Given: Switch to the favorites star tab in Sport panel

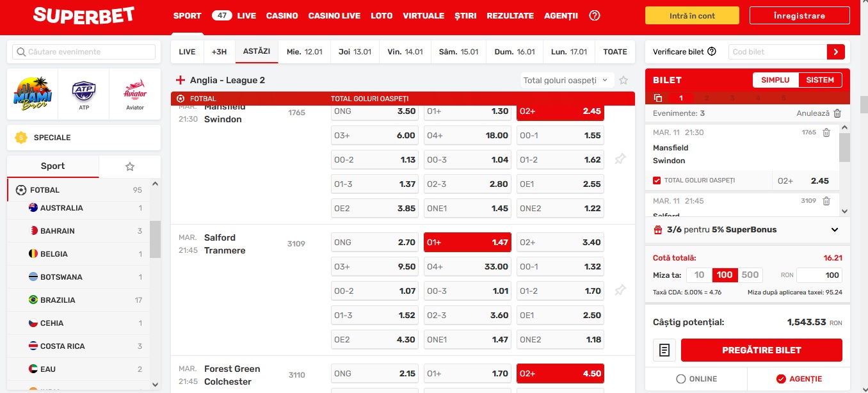Looking at the screenshot, I should [130, 166].
